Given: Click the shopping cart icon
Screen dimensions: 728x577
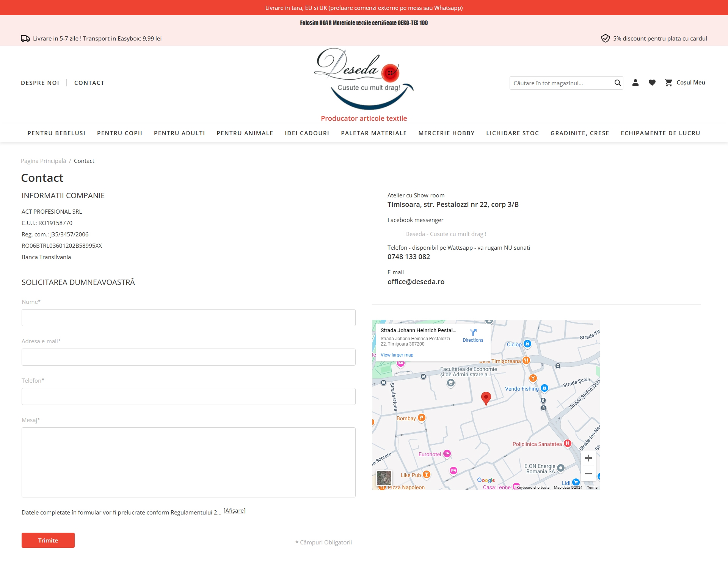Looking at the screenshot, I should click(668, 83).
